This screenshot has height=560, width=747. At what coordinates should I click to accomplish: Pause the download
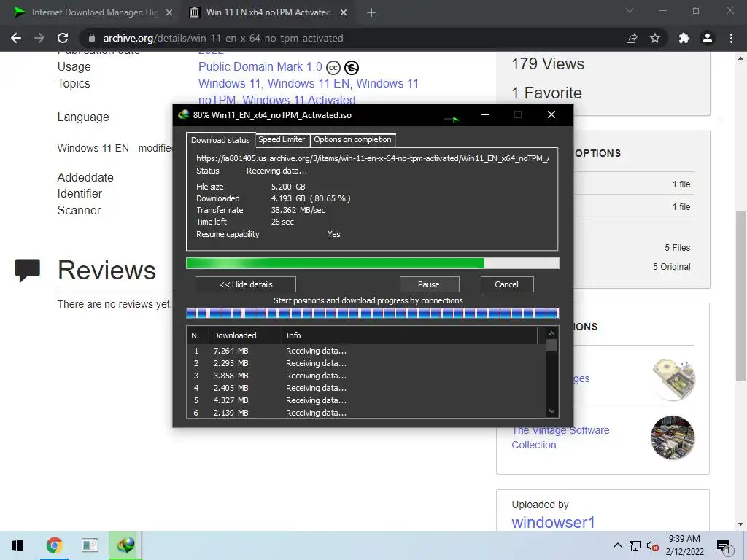(429, 284)
